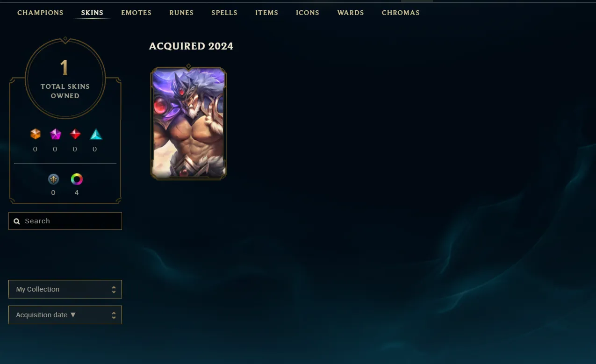
Task: Click the rainbow chroma ring icon
Action: (x=77, y=179)
